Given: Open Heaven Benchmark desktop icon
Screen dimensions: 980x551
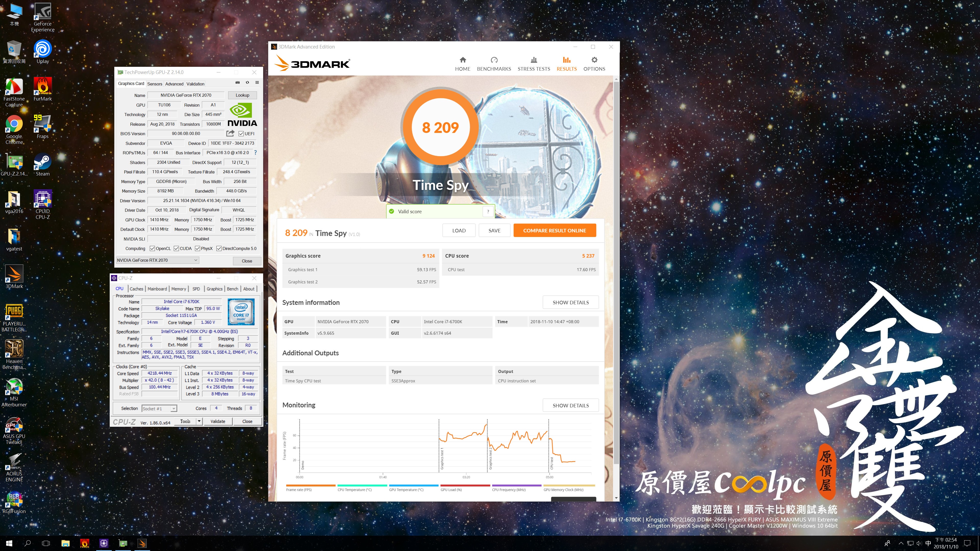Looking at the screenshot, I should click(14, 355).
